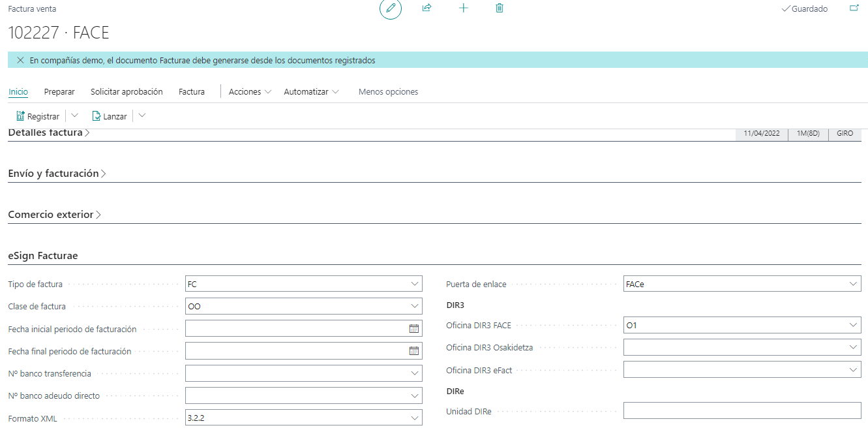Click the delete trash icon
Screen dimensions: 868x432
499,8
